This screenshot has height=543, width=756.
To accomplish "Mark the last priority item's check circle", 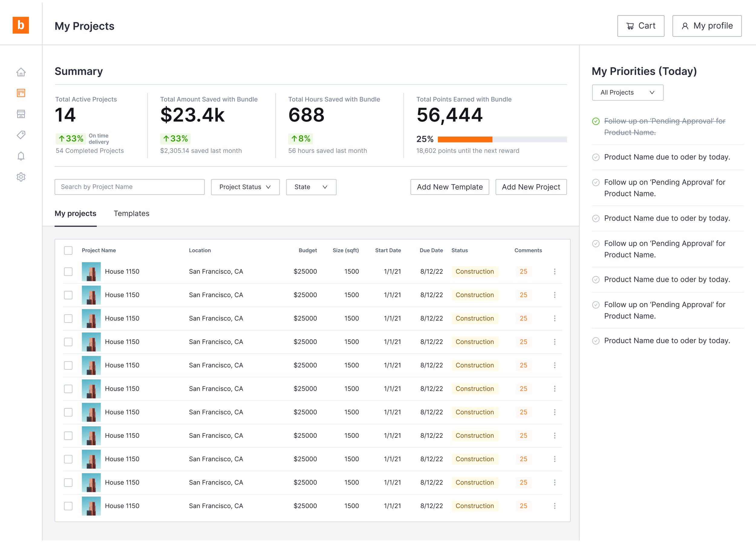I will [x=596, y=341].
